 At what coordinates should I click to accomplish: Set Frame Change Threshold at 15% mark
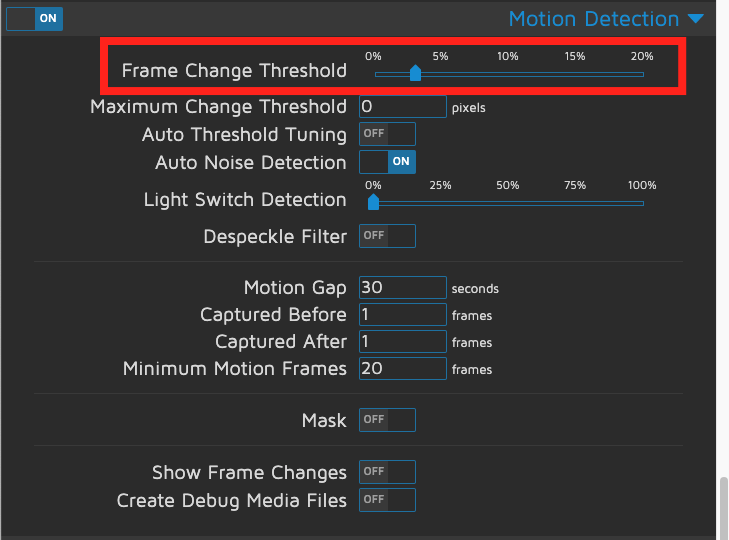tap(575, 74)
